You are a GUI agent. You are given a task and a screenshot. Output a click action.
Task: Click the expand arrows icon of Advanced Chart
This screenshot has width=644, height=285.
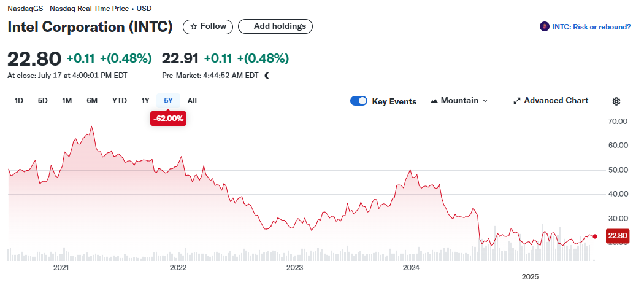(517, 101)
